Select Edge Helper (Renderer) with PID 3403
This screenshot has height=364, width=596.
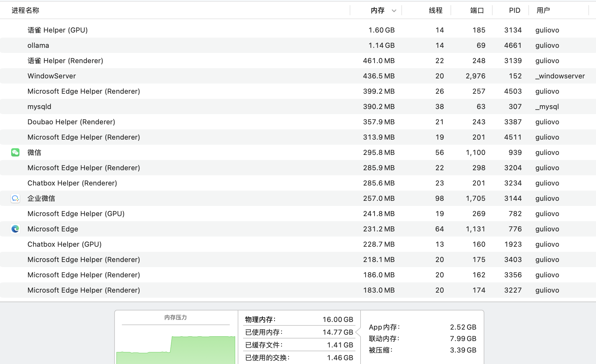(298, 259)
